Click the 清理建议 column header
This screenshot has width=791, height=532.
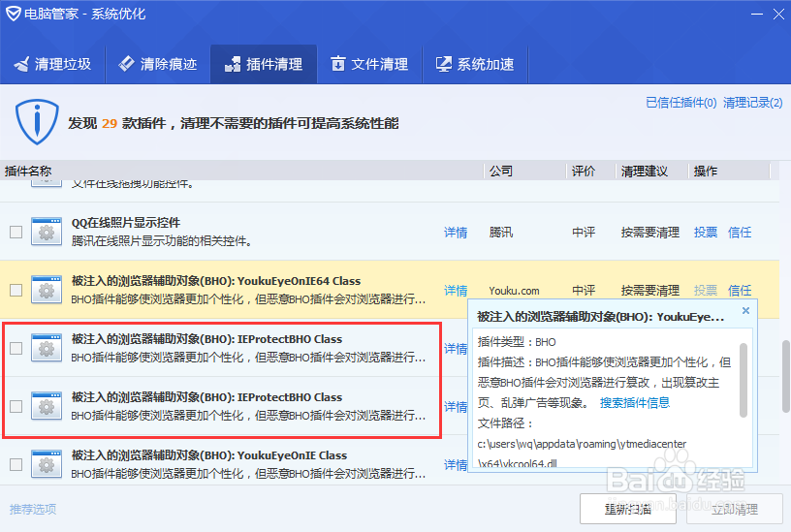click(x=645, y=171)
